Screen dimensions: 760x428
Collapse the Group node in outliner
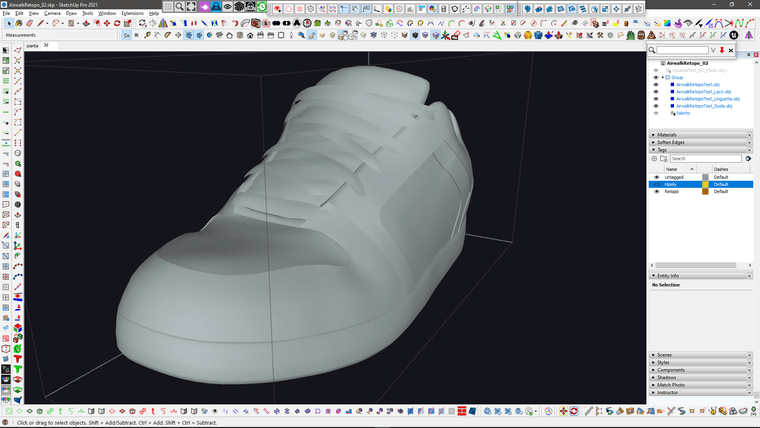pos(662,77)
